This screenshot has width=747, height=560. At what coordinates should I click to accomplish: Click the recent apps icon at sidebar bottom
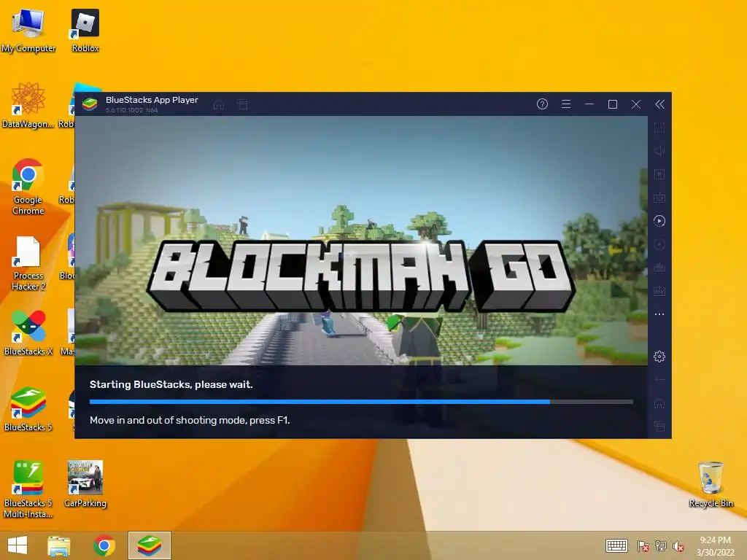[659, 427]
